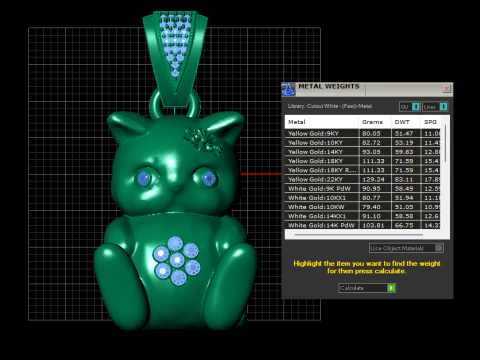The height and width of the screenshot is (360, 480).
Task: Click the Library: Cutout White label
Action: pyautogui.click(x=330, y=106)
